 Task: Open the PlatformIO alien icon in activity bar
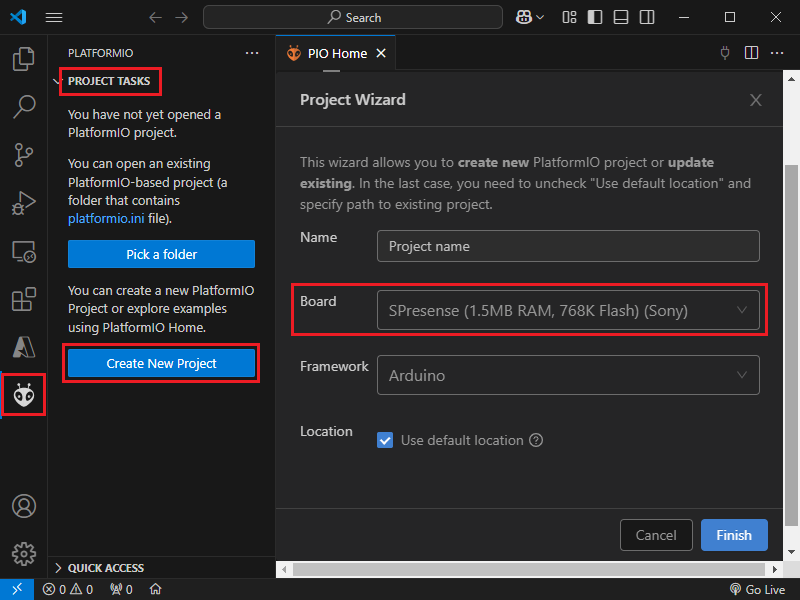(24, 396)
